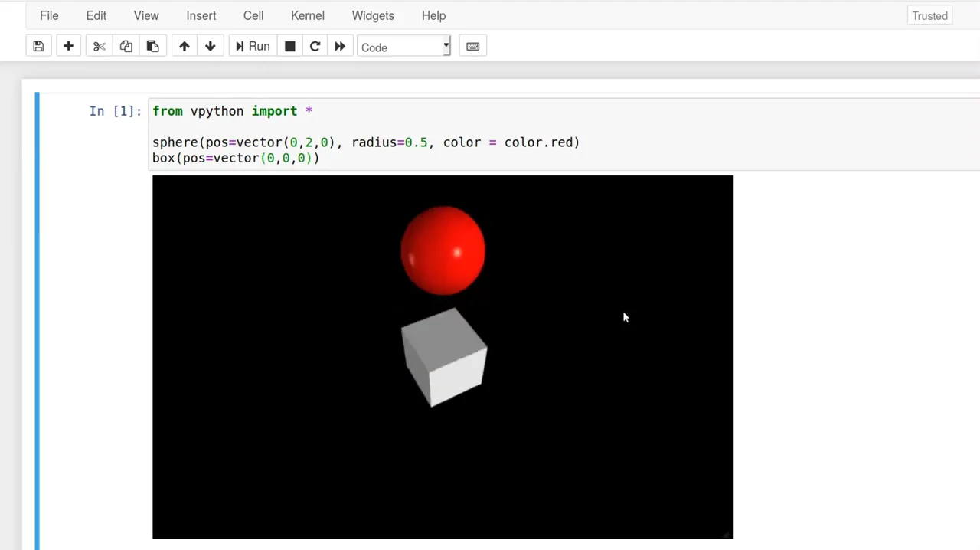Viewport: 980px width, 550px height.
Task: Cut selected cells with scissors icon
Action: click(x=99, y=47)
